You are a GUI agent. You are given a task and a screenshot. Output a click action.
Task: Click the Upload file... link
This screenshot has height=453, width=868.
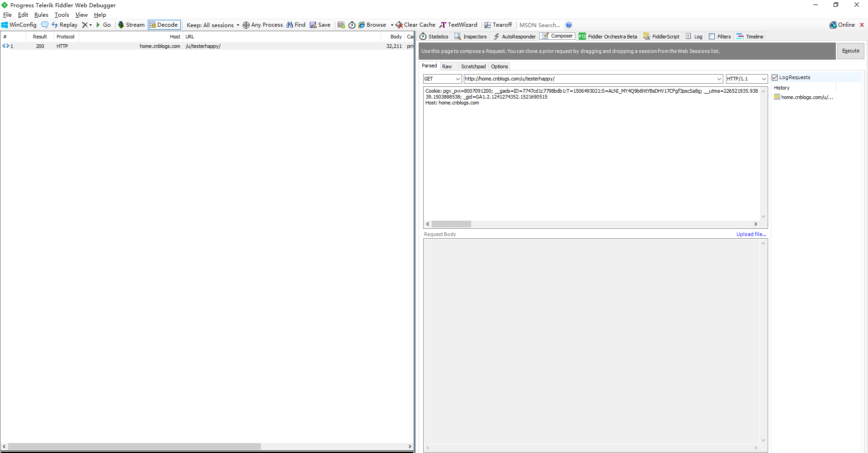pyautogui.click(x=751, y=234)
